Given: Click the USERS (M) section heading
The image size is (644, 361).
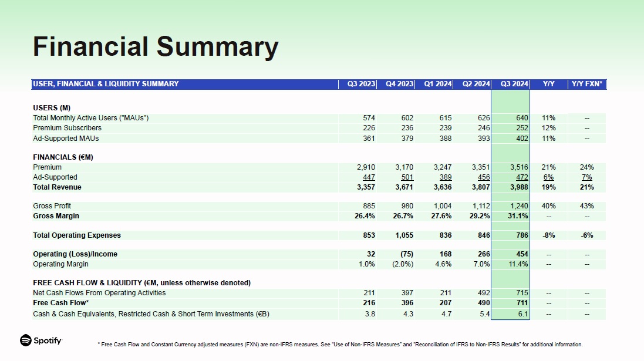Looking at the screenshot, I should (x=52, y=108).
